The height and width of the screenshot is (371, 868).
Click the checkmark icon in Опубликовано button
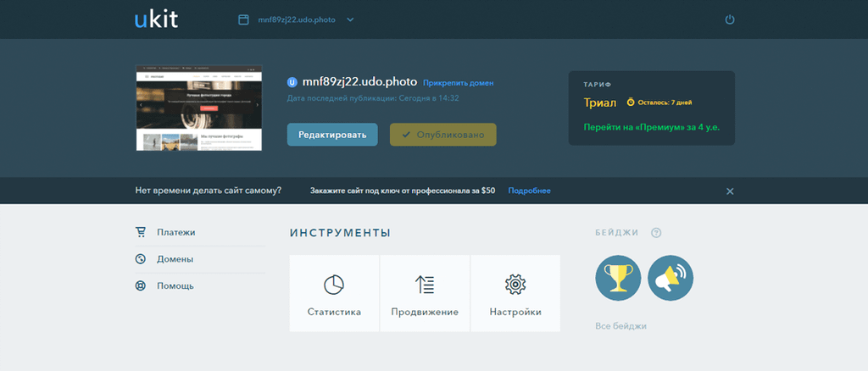(x=406, y=135)
